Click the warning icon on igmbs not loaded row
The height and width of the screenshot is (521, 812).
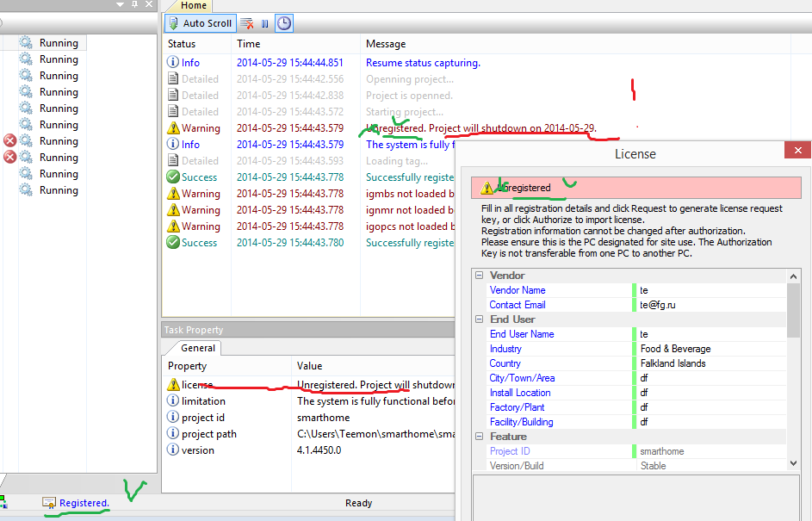click(173, 193)
